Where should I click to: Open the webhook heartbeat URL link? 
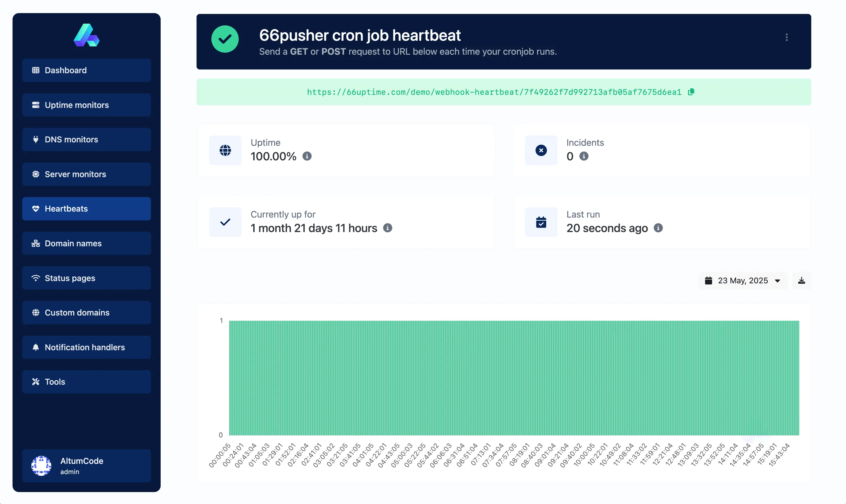(x=493, y=92)
